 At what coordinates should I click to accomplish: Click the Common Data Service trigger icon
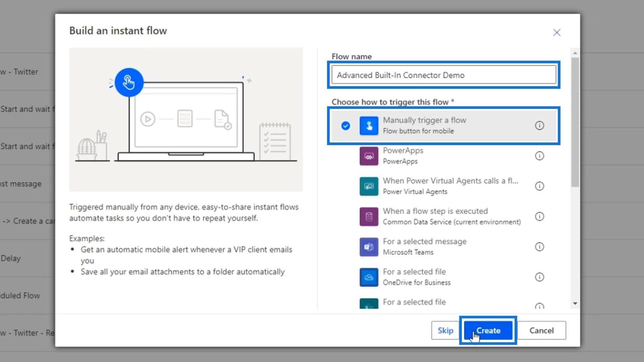(369, 216)
